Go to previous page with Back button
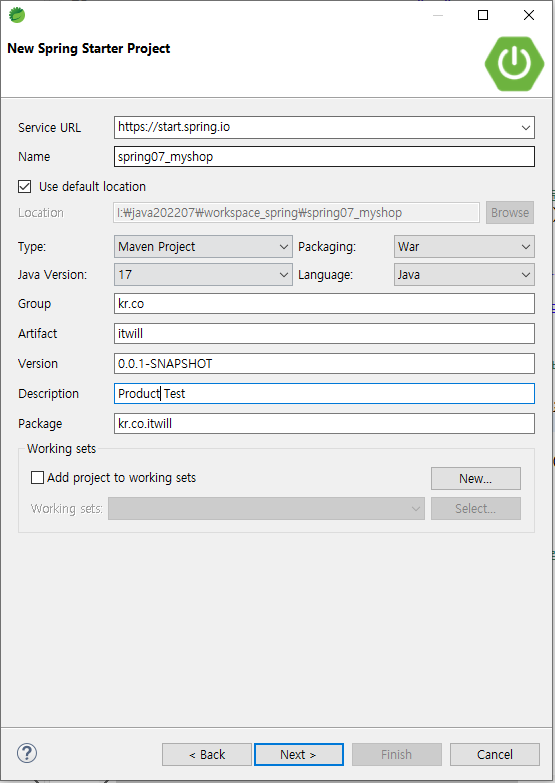Screen dimensions: 555x783 coord(207,754)
